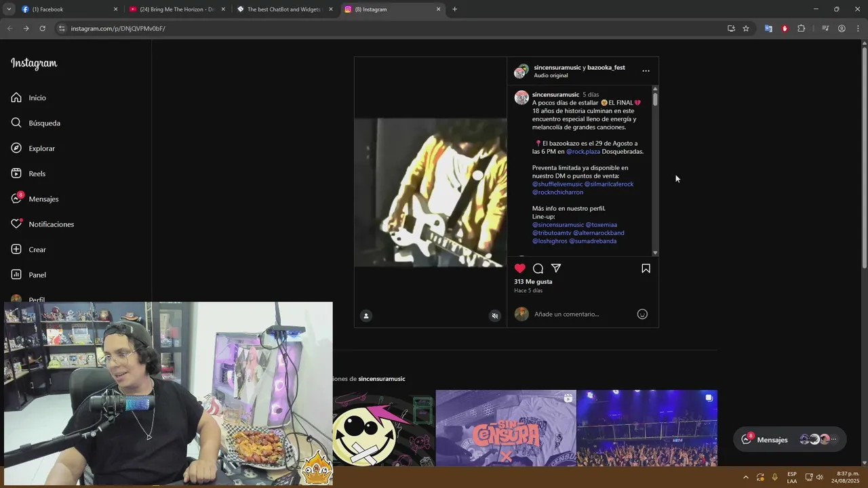Click the microphone tray icon
The width and height of the screenshot is (868, 488).
point(775,477)
